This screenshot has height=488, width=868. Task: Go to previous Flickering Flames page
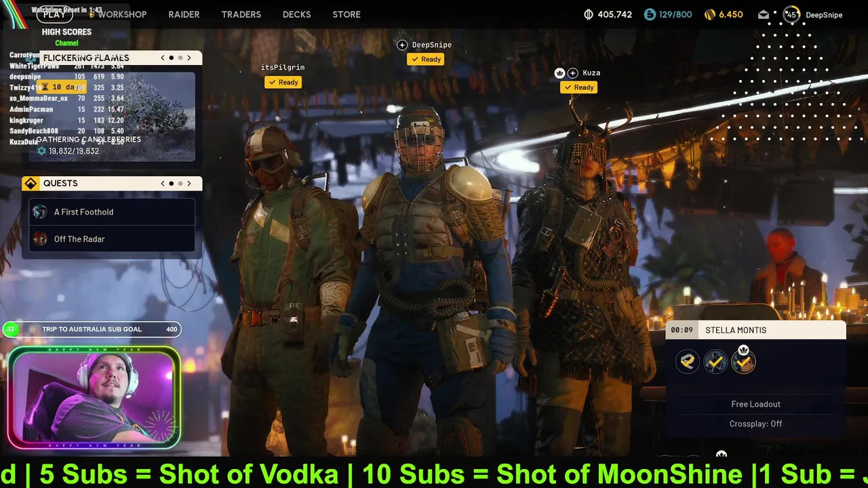point(163,58)
